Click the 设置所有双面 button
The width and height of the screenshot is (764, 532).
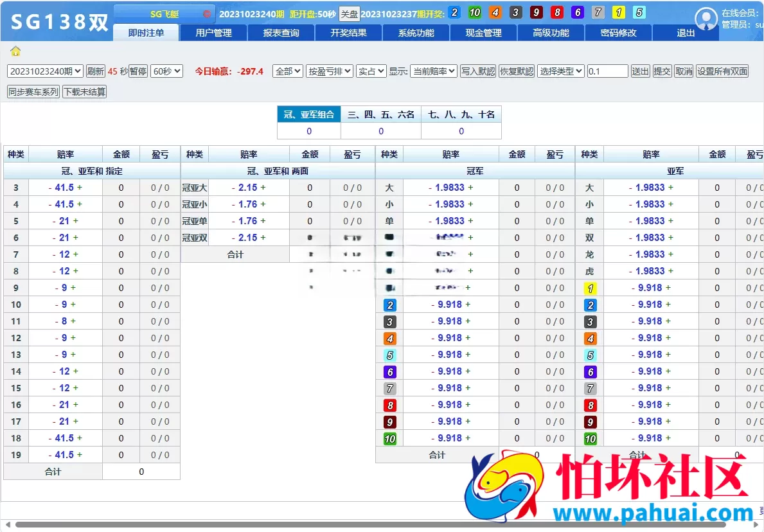(x=723, y=71)
